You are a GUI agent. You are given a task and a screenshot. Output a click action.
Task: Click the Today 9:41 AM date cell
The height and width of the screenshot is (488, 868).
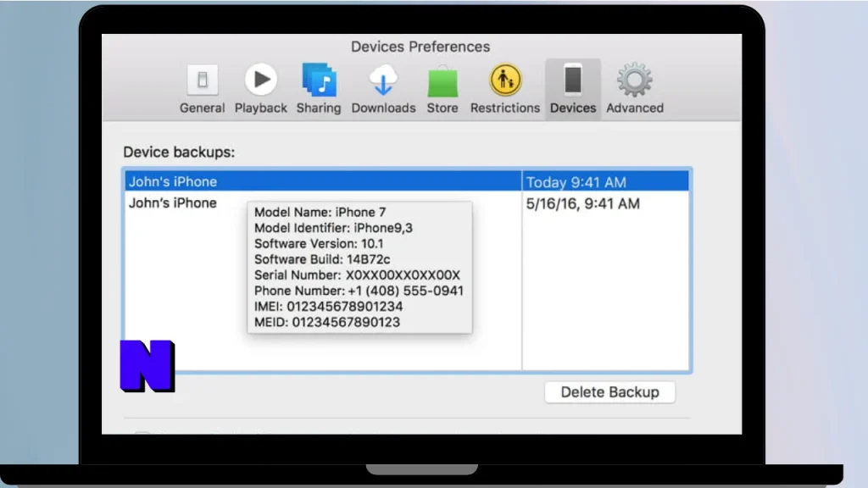click(605, 182)
